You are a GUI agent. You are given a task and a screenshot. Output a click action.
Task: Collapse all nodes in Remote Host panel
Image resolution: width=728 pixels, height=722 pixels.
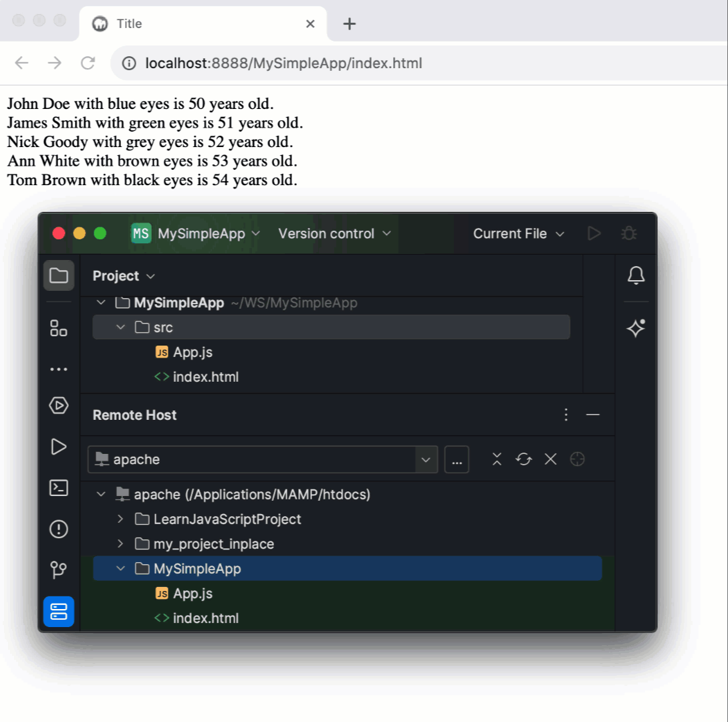point(497,459)
